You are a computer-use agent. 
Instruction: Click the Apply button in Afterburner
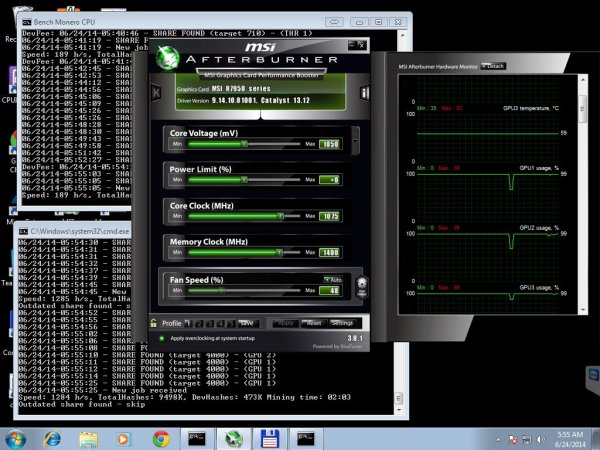(x=285, y=323)
